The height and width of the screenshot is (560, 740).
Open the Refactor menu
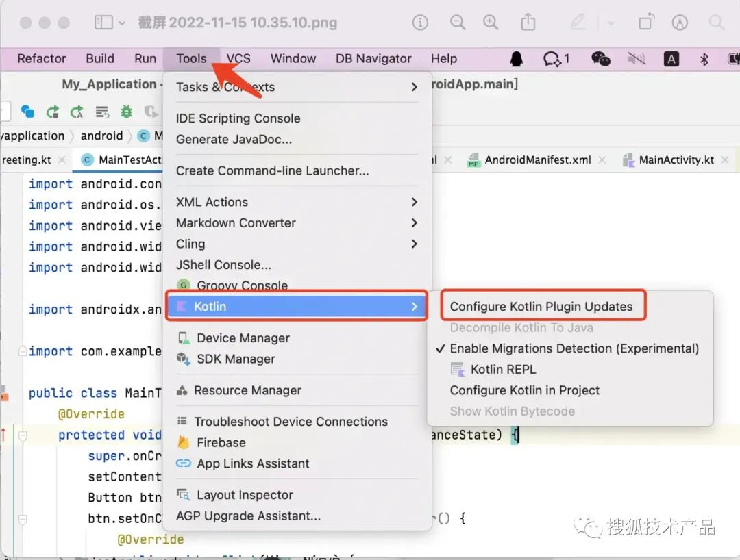coord(42,58)
